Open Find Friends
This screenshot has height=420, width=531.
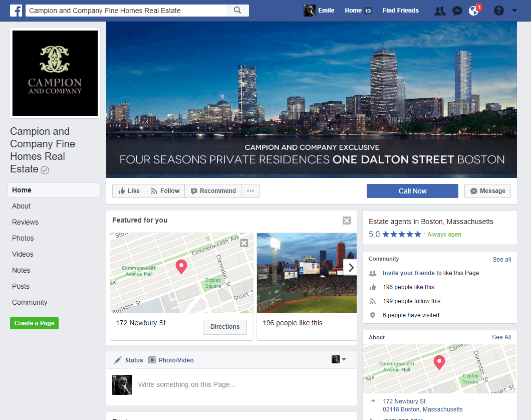click(x=401, y=11)
